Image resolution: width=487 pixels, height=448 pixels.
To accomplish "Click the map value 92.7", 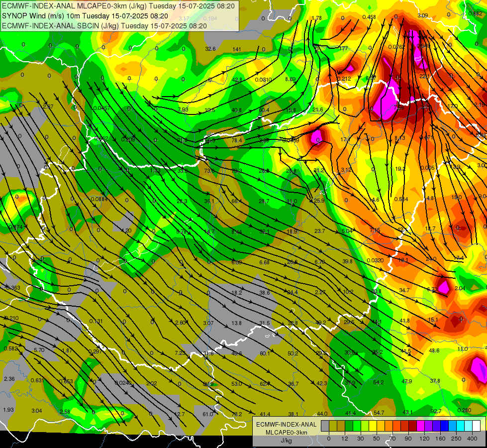I will click(436, 411).
